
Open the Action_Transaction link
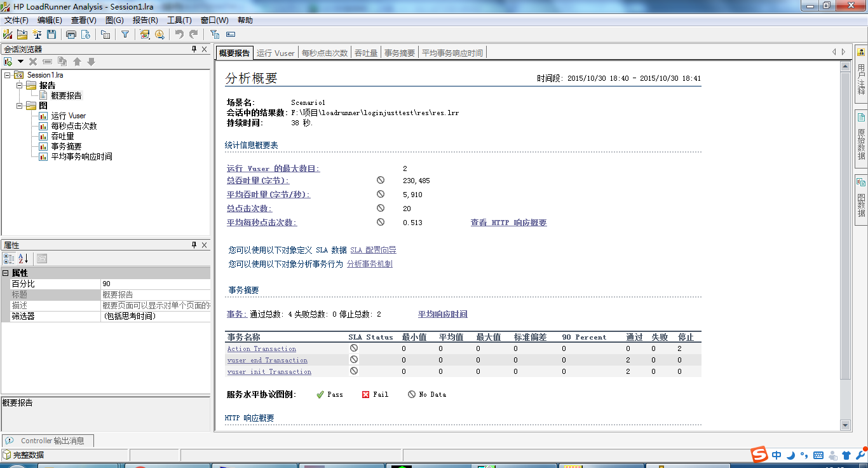(262, 348)
